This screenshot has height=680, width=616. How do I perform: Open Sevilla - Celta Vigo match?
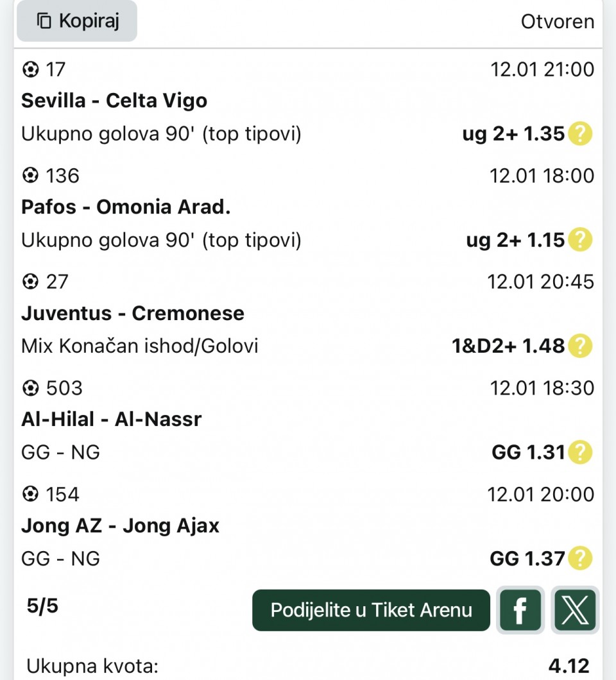pos(114,101)
